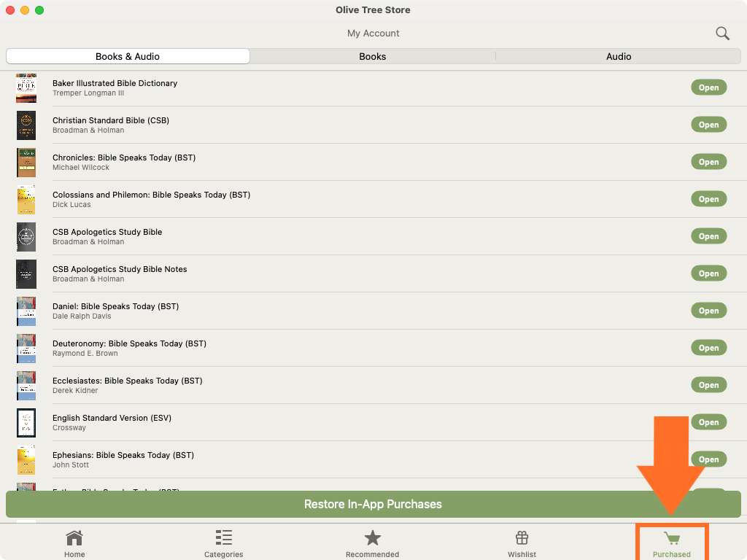Viewport: 747px width, 560px height.
Task: Click the search magnifying glass icon
Action: coord(722,34)
